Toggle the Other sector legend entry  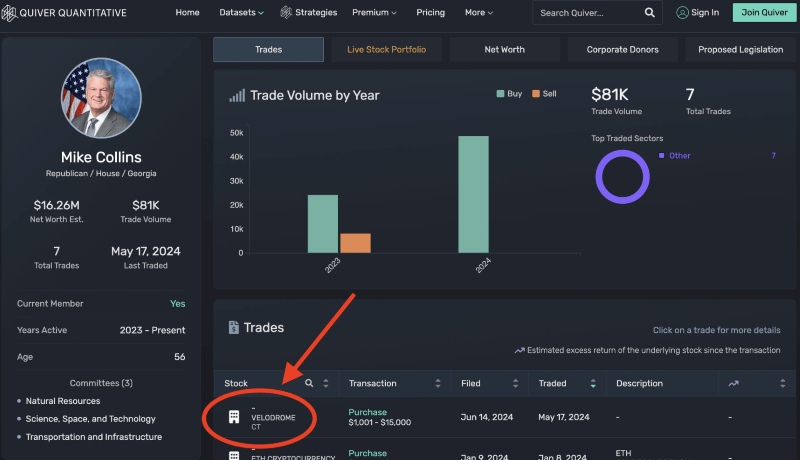[x=674, y=156]
